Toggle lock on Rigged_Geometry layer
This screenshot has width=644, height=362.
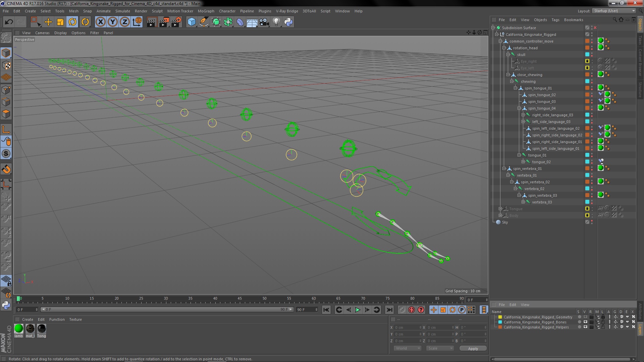click(x=603, y=317)
